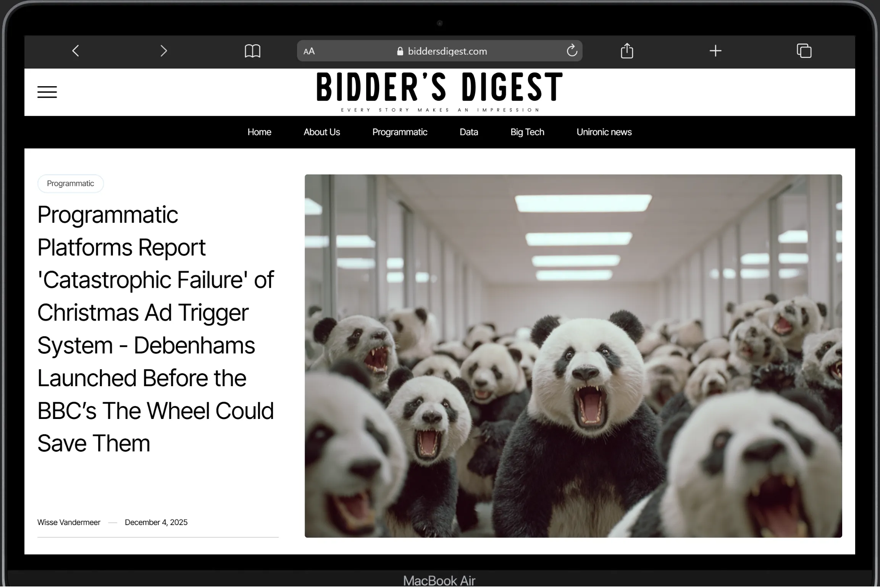Reload the current page

[572, 51]
